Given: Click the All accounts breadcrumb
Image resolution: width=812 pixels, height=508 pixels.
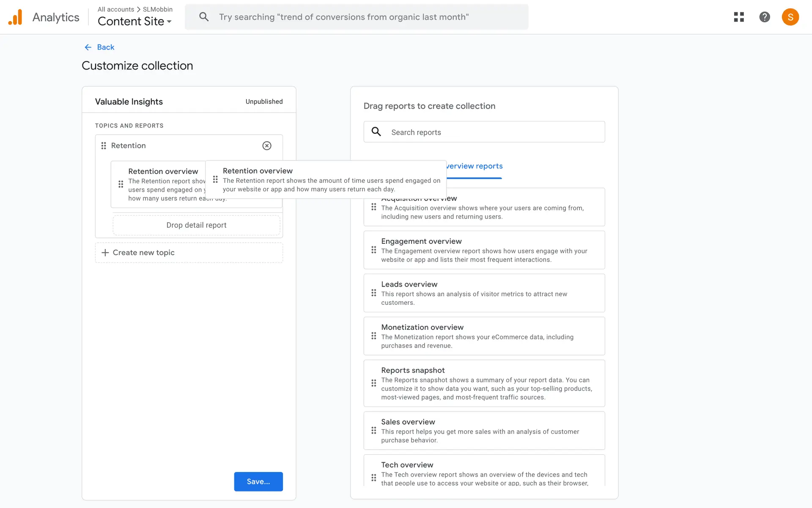Looking at the screenshot, I should click(115, 9).
